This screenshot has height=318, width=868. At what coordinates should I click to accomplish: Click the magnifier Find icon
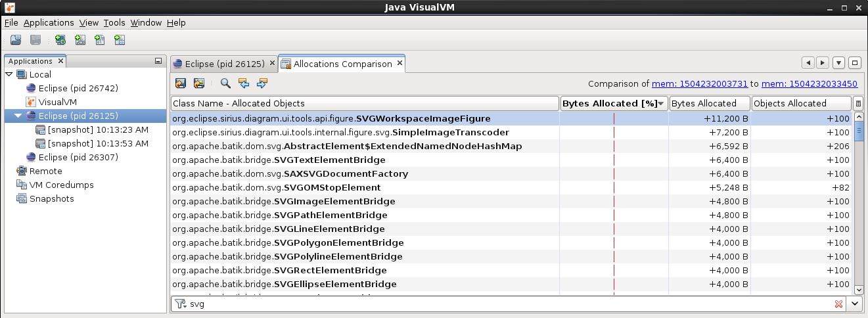coord(225,83)
